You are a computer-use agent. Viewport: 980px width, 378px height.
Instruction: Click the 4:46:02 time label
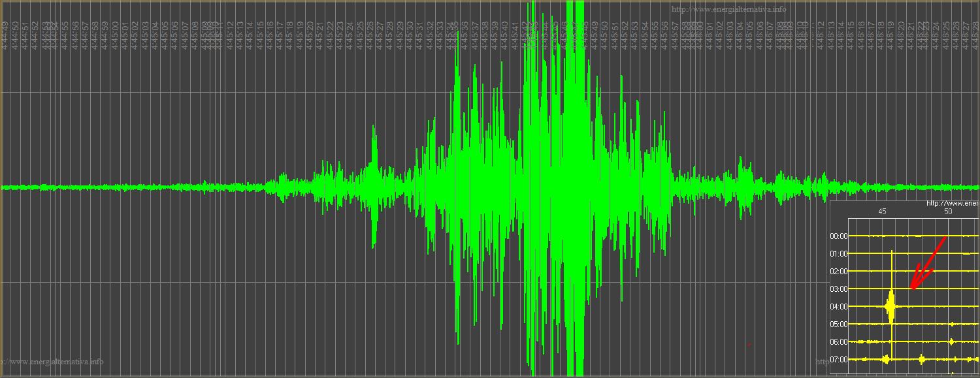click(x=720, y=35)
